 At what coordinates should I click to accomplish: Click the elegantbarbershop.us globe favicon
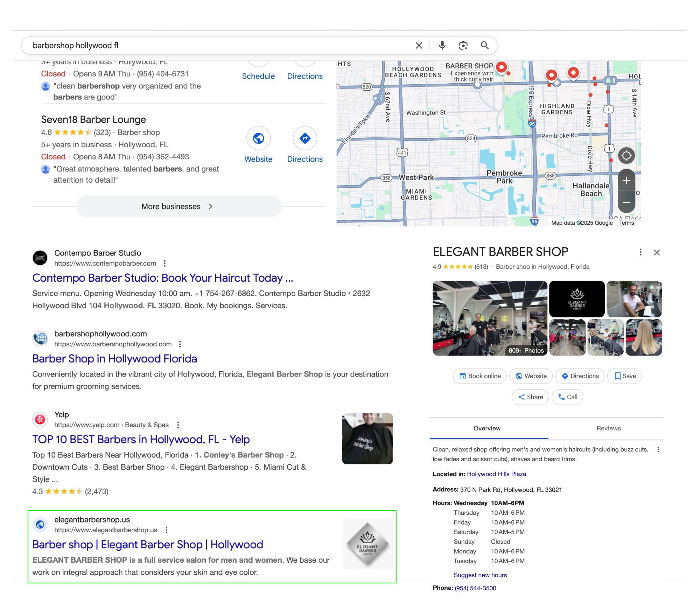click(x=40, y=524)
